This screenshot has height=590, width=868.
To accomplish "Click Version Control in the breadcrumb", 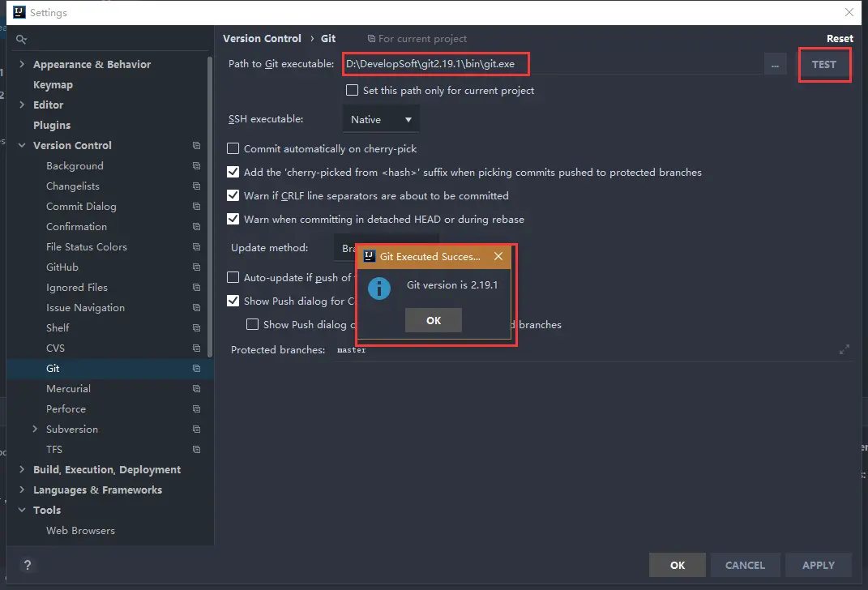I will coord(263,38).
